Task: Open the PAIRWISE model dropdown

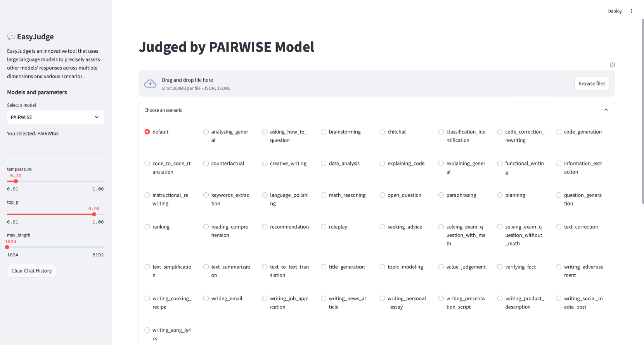Action: pos(55,117)
